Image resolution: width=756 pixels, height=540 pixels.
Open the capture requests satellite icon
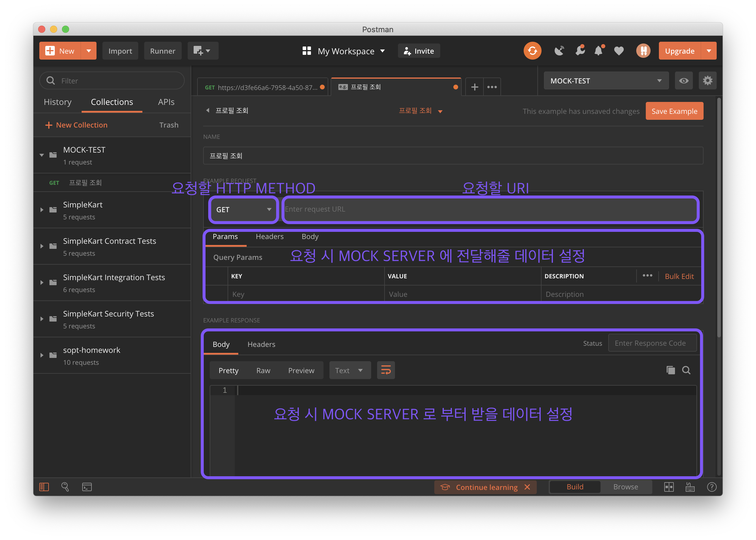pos(559,51)
